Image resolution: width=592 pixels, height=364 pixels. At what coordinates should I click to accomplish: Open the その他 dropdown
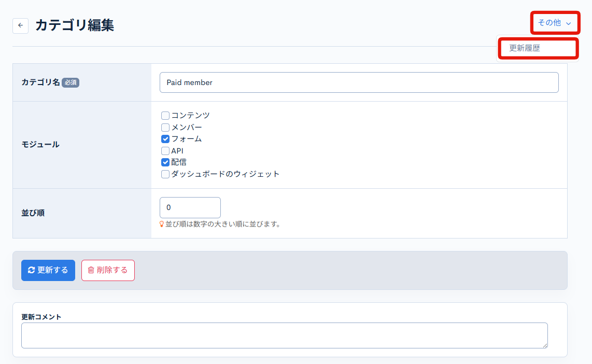[551, 23]
